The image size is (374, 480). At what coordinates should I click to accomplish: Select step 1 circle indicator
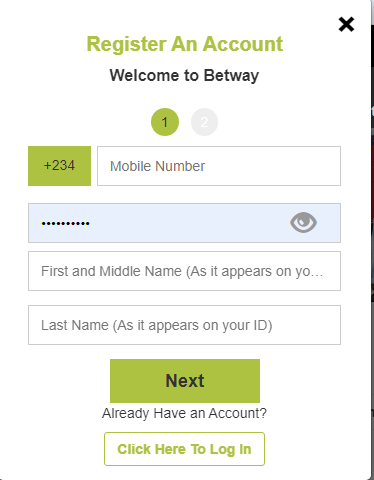pyautogui.click(x=165, y=122)
